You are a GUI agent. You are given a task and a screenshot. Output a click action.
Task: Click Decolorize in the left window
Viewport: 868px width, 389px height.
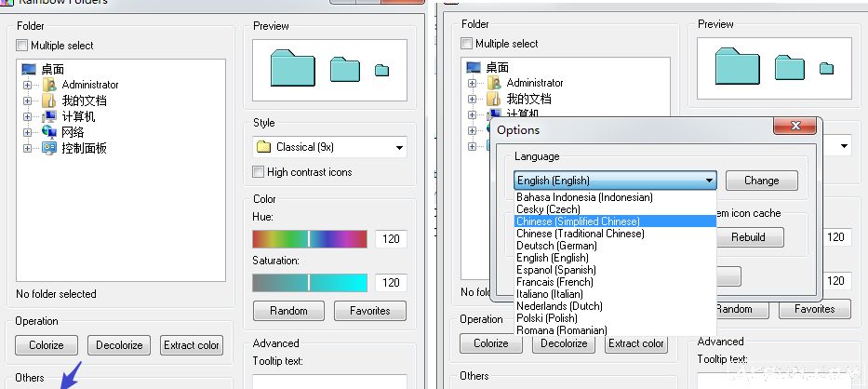click(x=119, y=345)
